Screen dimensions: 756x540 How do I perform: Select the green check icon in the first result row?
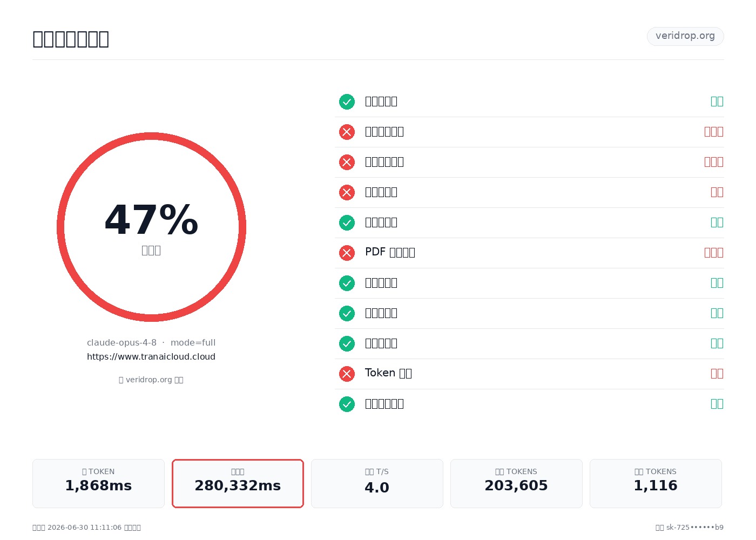pyautogui.click(x=347, y=102)
